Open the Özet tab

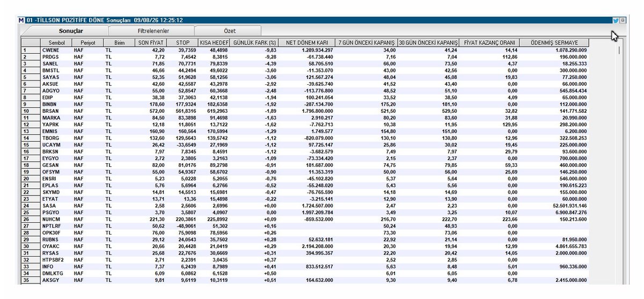click(229, 31)
